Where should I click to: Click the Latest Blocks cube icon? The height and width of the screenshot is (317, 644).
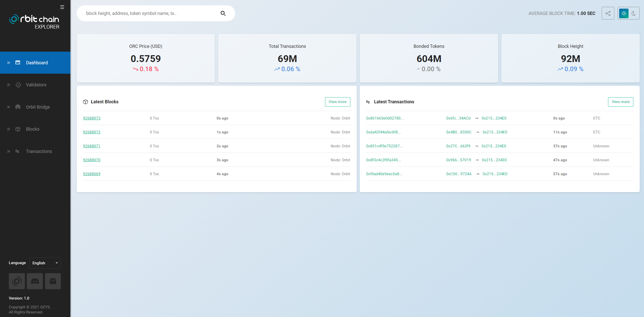click(x=85, y=102)
